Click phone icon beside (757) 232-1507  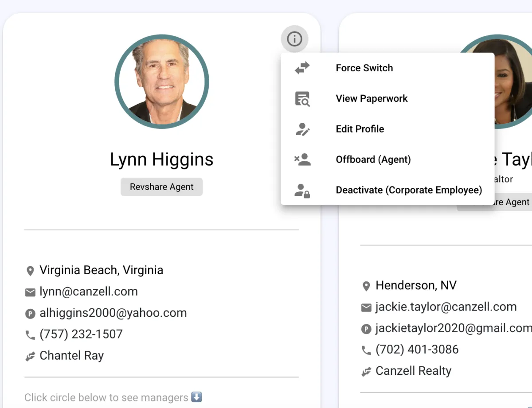click(x=30, y=335)
